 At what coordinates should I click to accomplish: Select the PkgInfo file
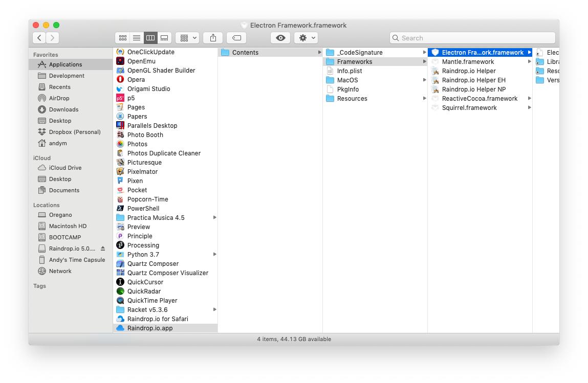tap(375, 89)
